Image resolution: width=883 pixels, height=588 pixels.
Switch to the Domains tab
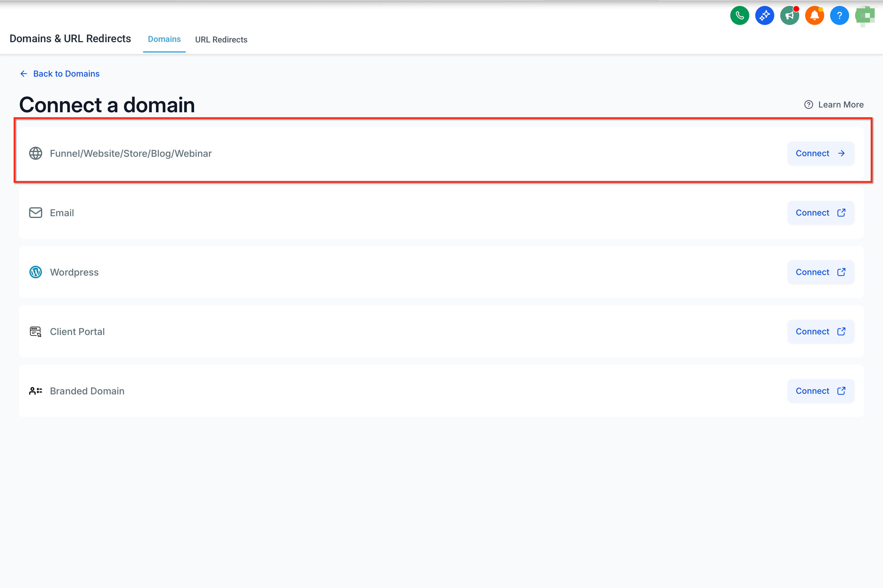164,39
